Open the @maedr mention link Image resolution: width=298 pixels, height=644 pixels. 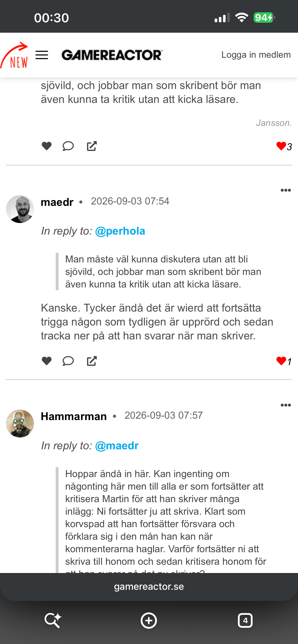click(117, 446)
